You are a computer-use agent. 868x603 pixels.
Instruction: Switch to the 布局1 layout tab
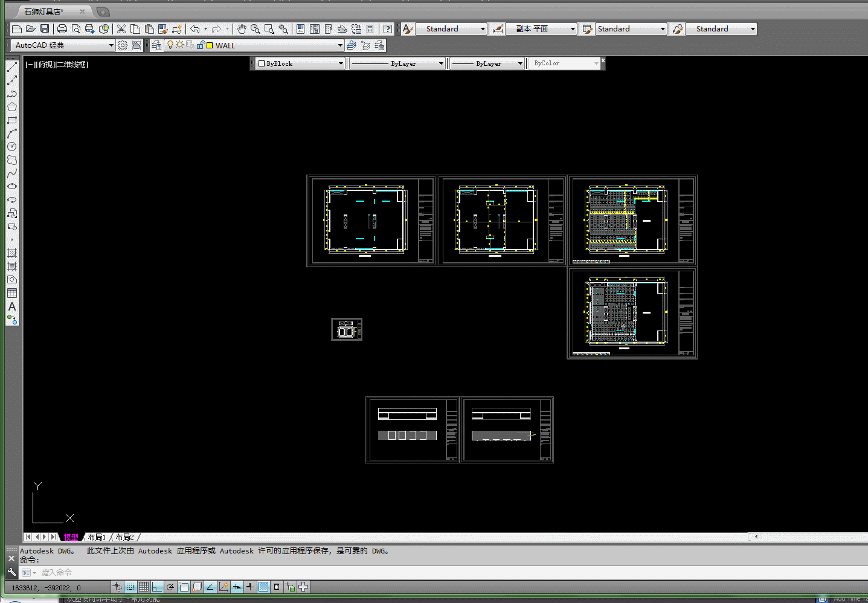(97, 537)
